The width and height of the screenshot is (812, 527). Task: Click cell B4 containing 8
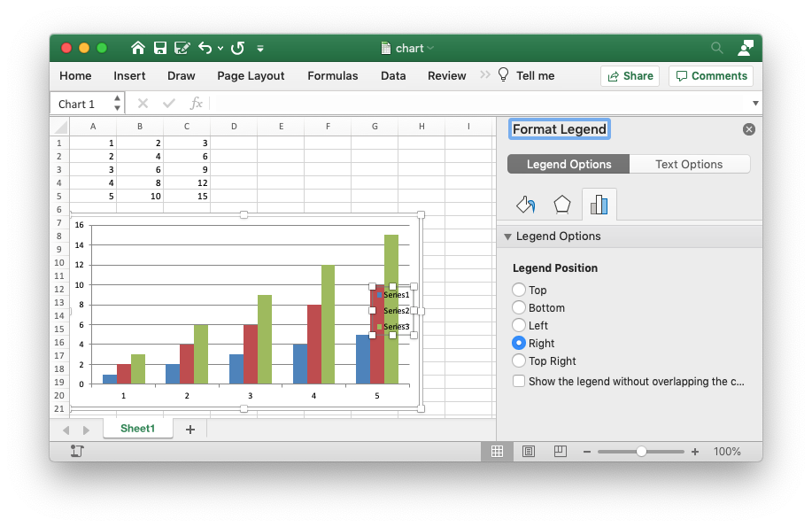click(x=140, y=183)
